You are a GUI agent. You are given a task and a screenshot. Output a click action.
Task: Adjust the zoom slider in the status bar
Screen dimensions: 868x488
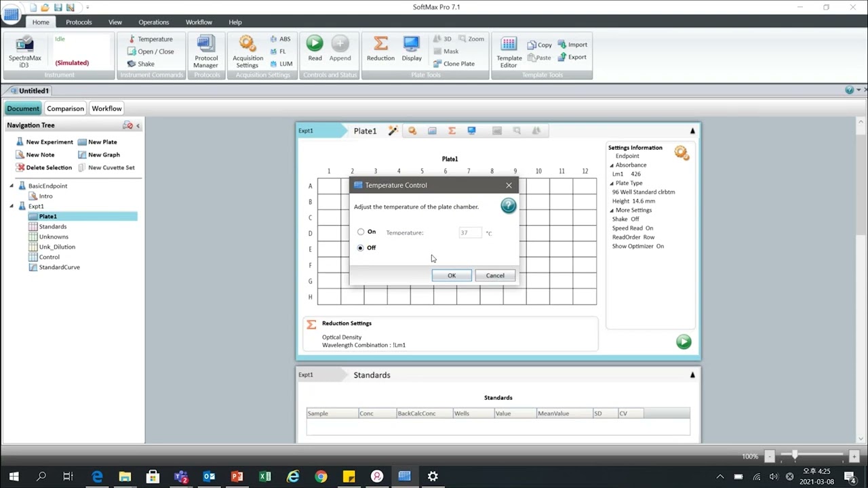click(794, 456)
